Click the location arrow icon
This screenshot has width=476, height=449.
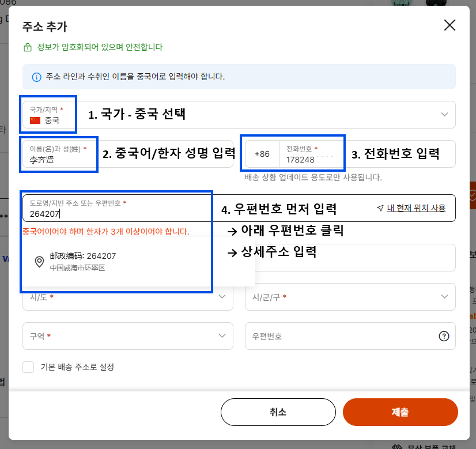click(380, 208)
